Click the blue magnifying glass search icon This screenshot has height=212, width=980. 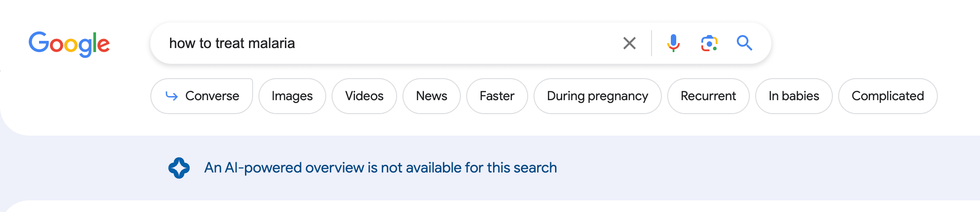coord(744,43)
